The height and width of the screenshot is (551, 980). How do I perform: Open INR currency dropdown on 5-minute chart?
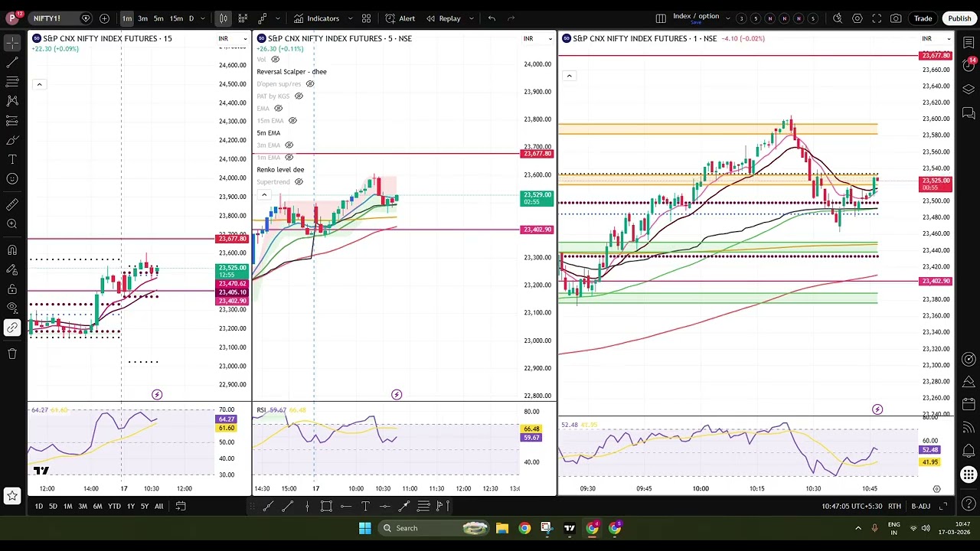[538, 38]
